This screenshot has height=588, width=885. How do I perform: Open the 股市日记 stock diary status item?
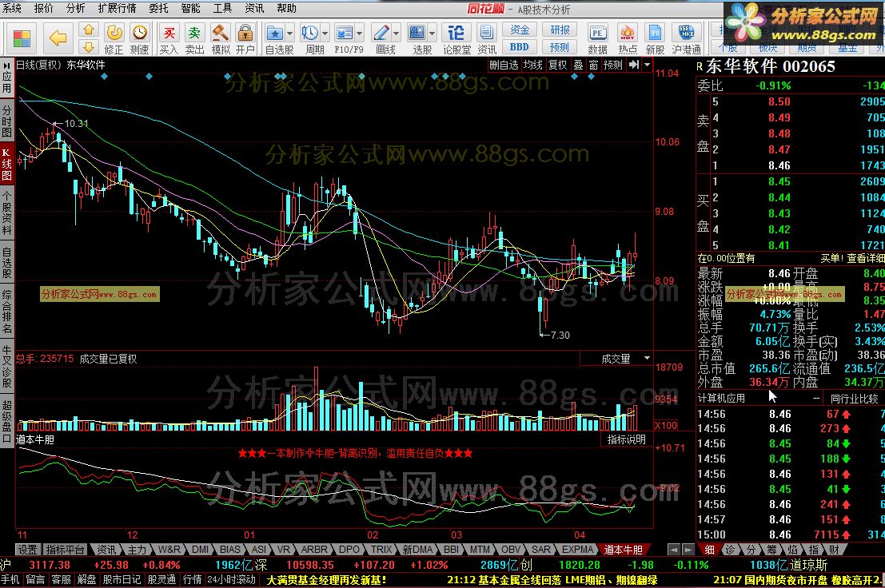click(122, 579)
